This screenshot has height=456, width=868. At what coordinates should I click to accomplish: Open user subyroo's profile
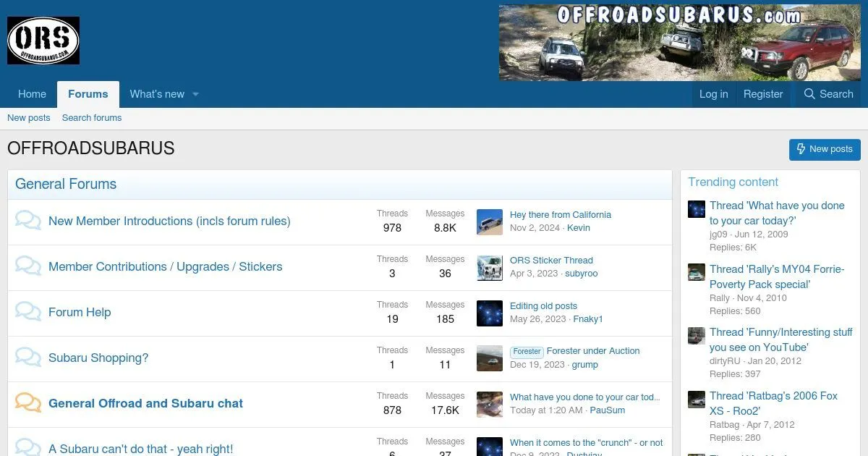click(582, 274)
